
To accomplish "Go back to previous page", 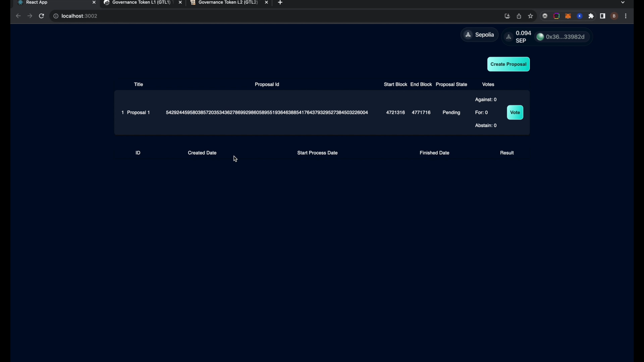I will click(18, 16).
